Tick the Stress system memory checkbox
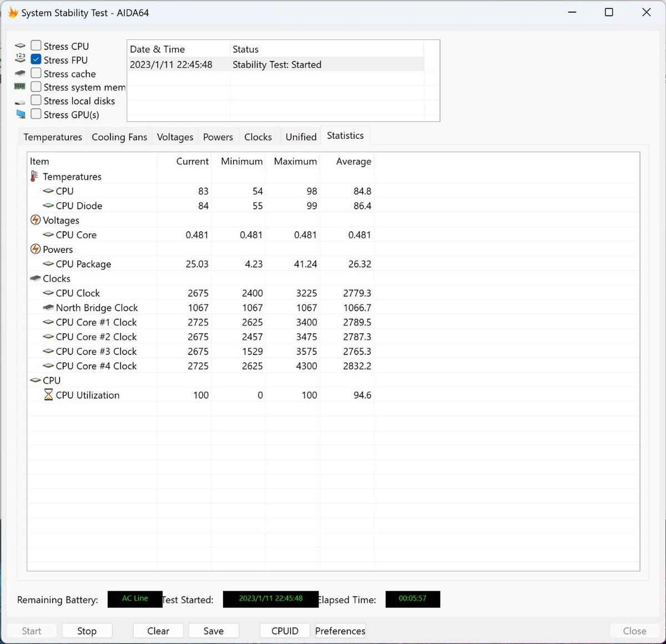 click(x=36, y=87)
